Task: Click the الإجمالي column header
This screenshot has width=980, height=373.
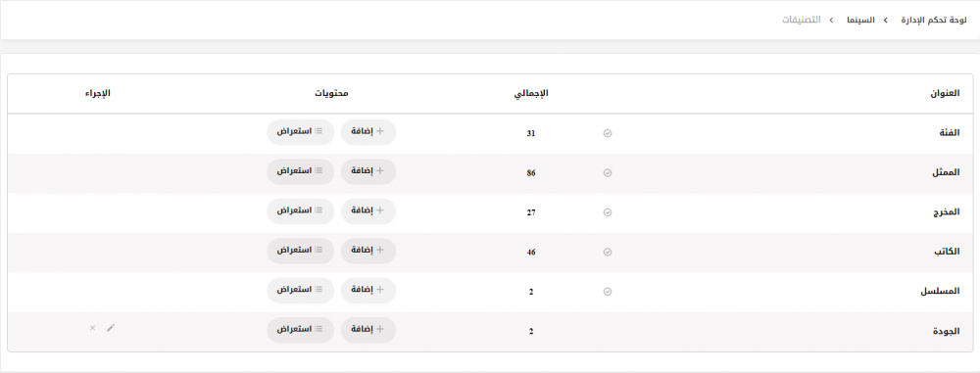Action: pos(531,93)
